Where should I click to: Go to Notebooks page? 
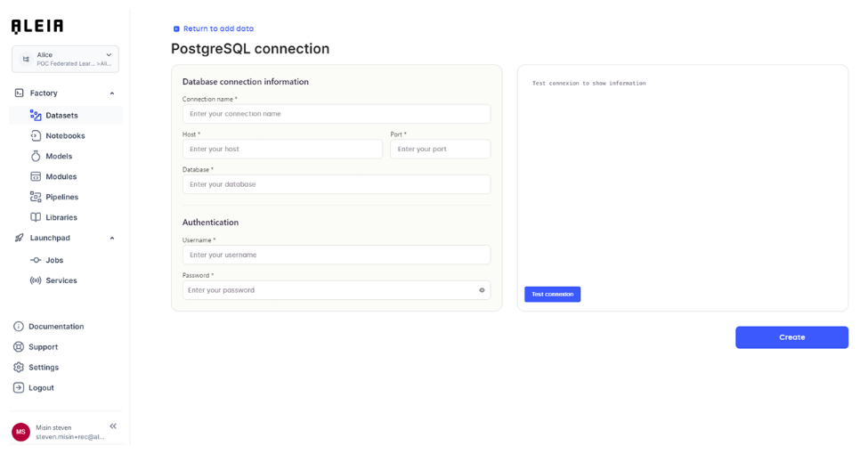66,135
